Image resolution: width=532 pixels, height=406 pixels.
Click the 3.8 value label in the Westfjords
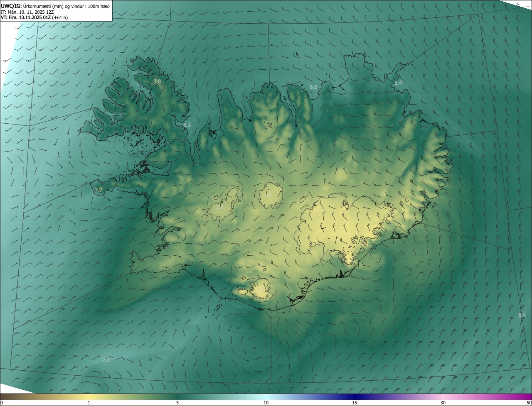click(157, 82)
